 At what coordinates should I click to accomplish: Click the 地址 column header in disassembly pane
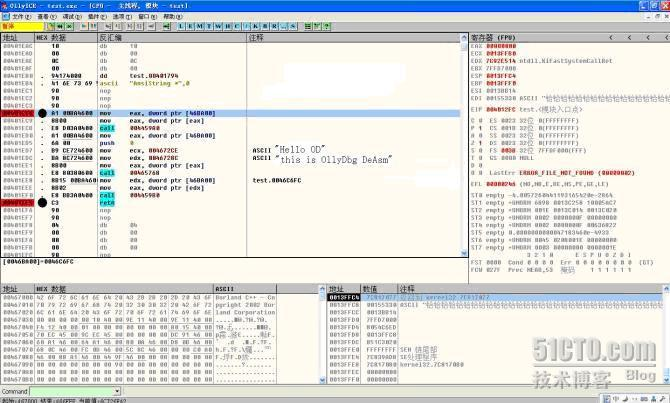click(18, 38)
